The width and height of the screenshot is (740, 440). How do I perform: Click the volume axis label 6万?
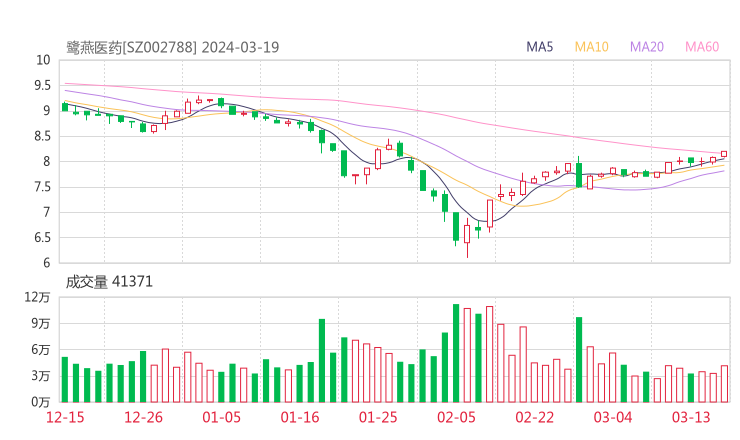pyautogui.click(x=41, y=350)
